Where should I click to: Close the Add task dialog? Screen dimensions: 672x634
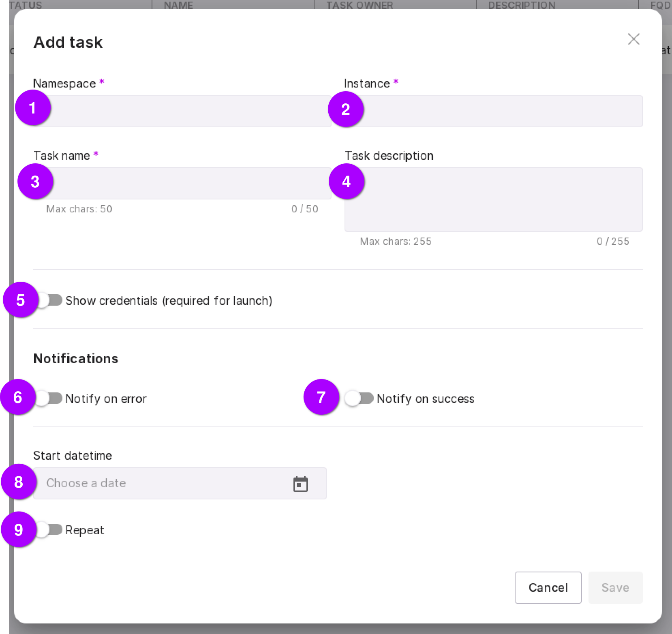633,39
